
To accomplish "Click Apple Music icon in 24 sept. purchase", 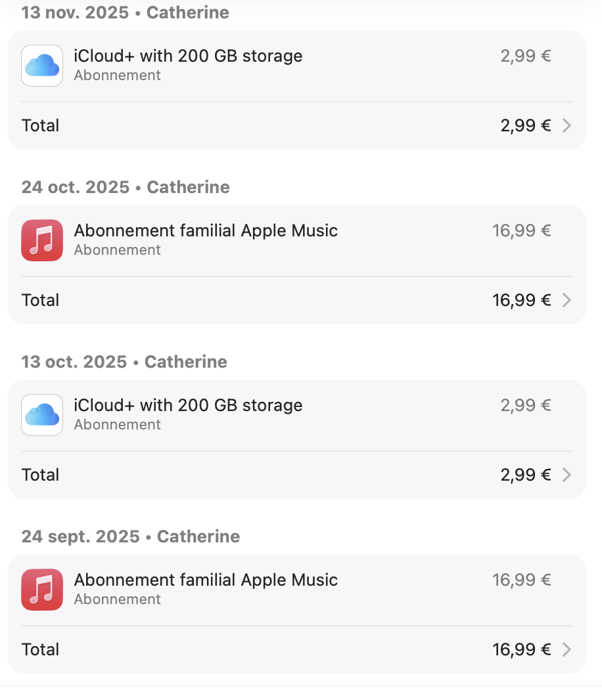I will click(42, 590).
